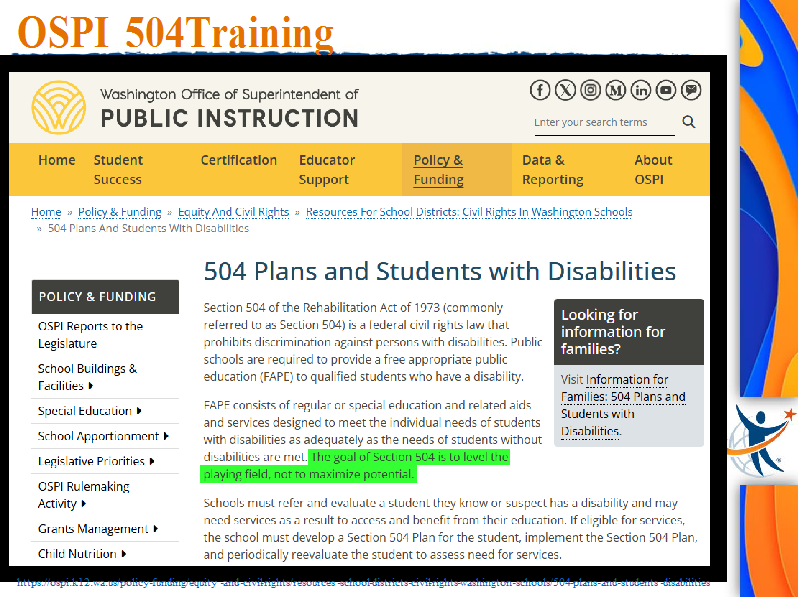Open the Student Success menu

pyautogui.click(x=118, y=170)
